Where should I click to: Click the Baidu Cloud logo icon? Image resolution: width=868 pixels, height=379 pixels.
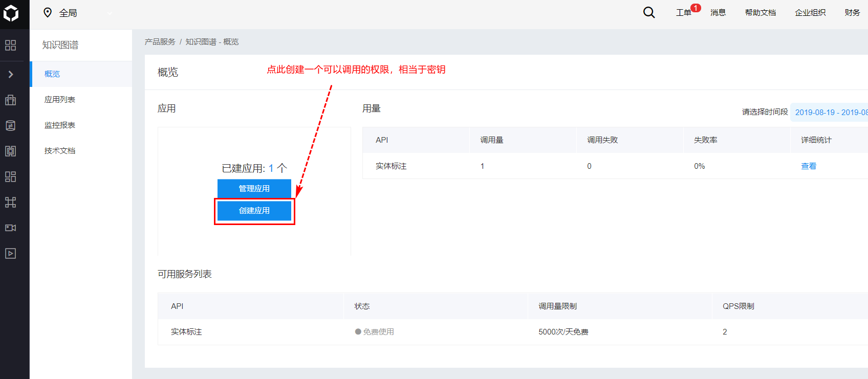(x=11, y=13)
